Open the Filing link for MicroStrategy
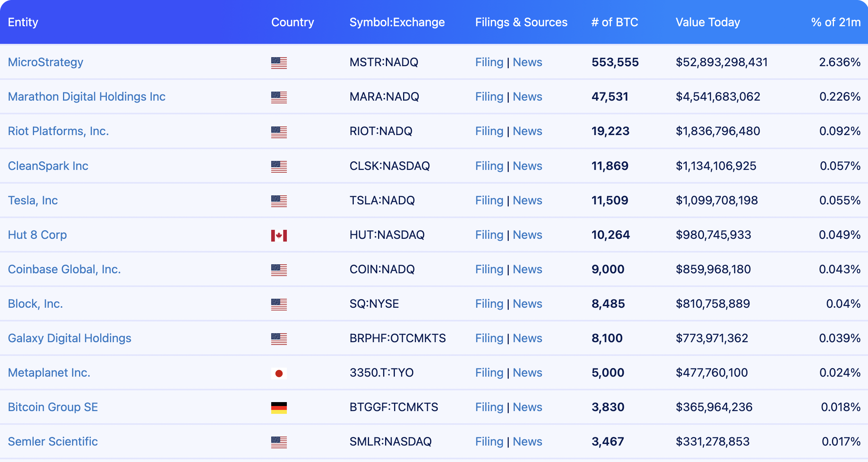868x462 pixels. pos(489,62)
